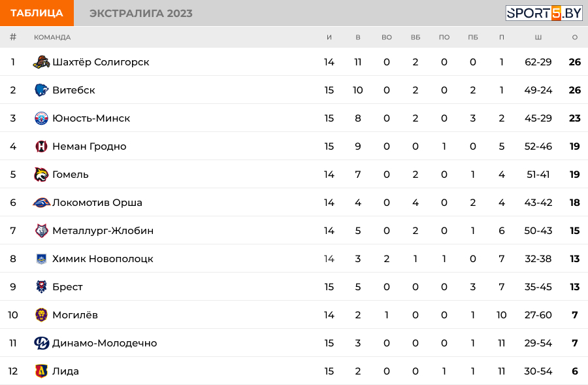Select the Металлург-Жлобин wolf logo
Viewport: 588px width, 385px height.
point(41,231)
